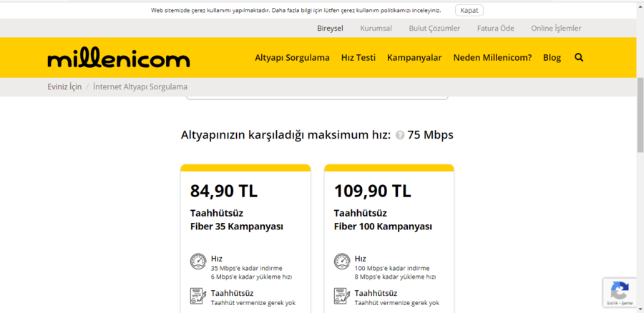Click the page vertical scrollbar thumb
Image resolution: width=644 pixels, height=313 pixels.
click(640, 114)
